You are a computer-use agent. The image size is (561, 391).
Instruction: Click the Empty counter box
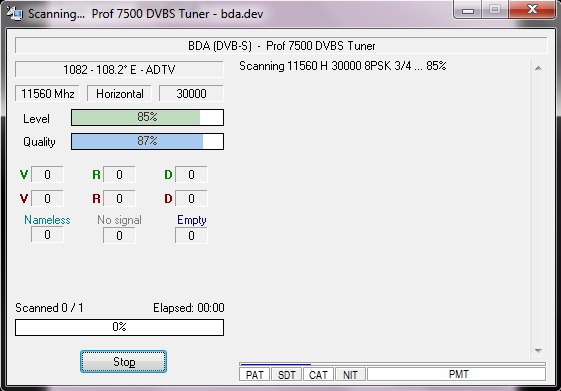191,235
